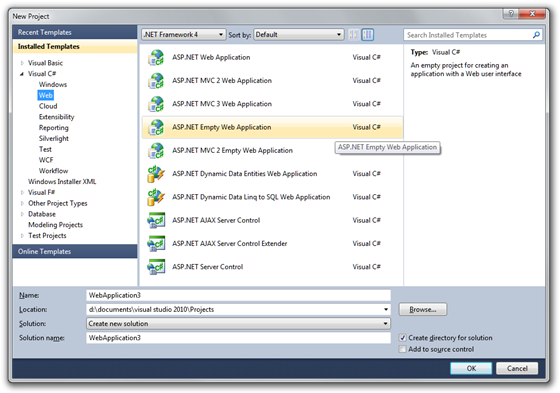560x393 pixels.
Task: Expand the Visual F# tree node
Action: tap(22, 193)
